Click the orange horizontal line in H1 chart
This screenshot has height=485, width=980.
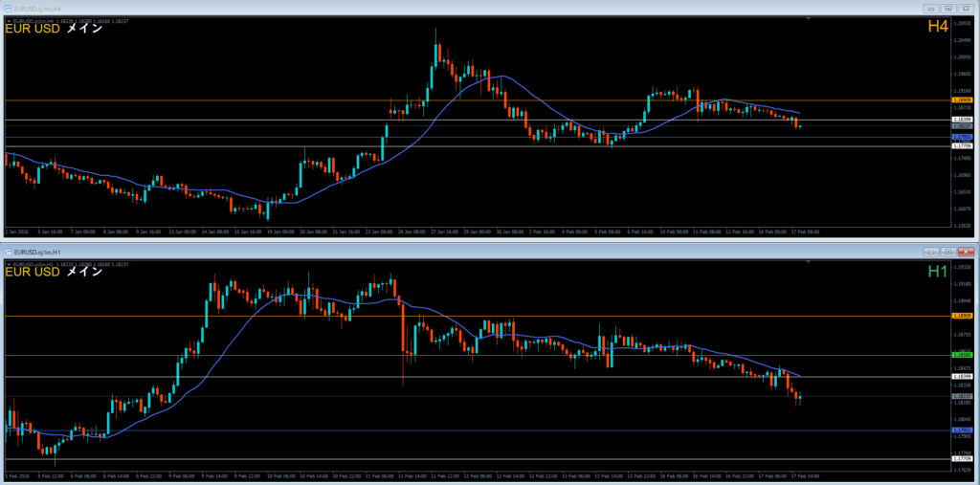(479, 316)
